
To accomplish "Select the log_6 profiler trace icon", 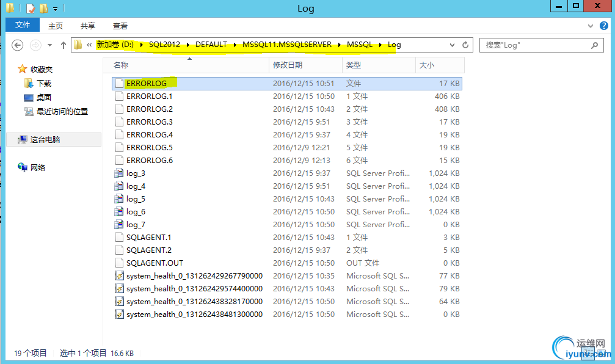I will [119, 212].
